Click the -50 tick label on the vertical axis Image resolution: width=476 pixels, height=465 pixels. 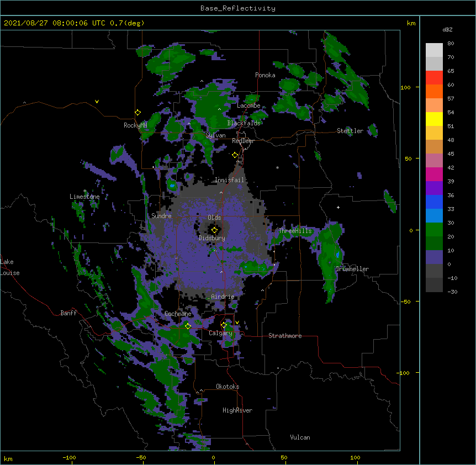(x=405, y=302)
